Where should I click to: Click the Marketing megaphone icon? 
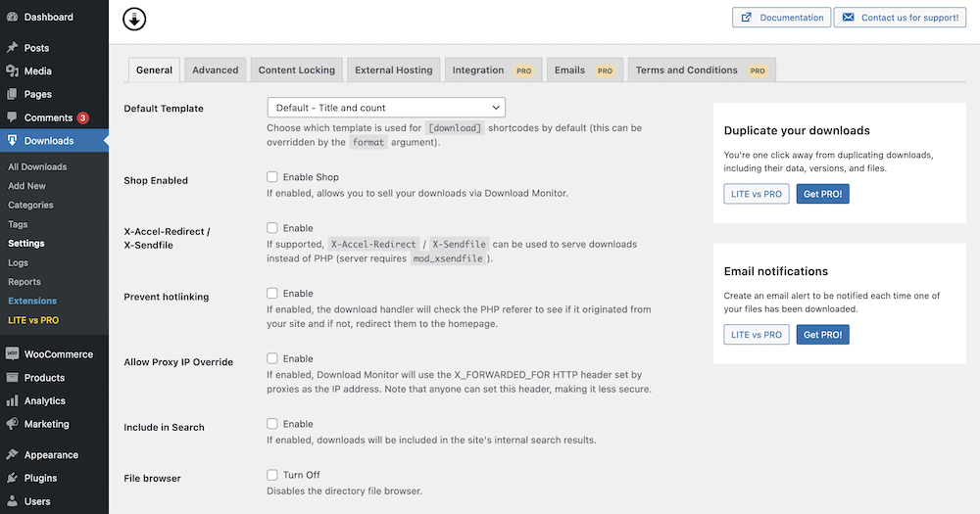(x=12, y=424)
